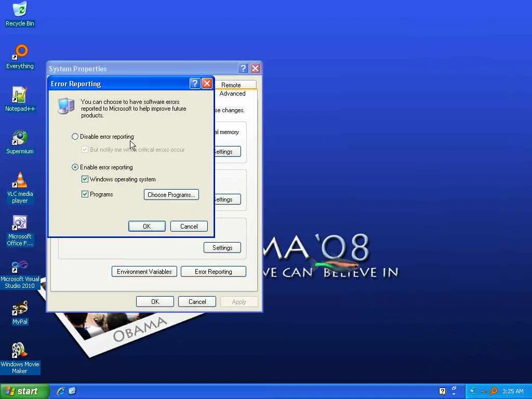Click the System Properties help button
The width and height of the screenshot is (532, 399).
coord(243,69)
